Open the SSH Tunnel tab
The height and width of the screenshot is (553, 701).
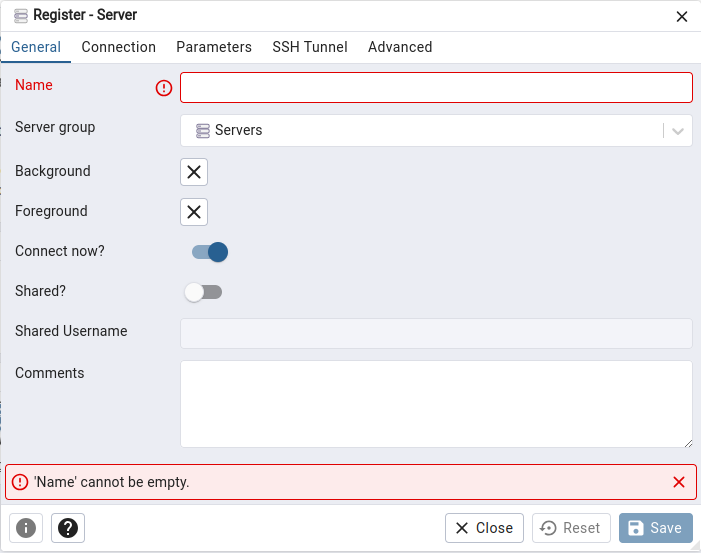310,47
